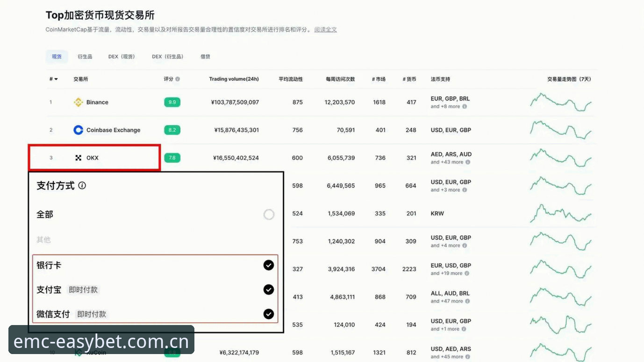Open Binance 7-day volume chart
Screen dimensions: 644x362
pos(561,102)
